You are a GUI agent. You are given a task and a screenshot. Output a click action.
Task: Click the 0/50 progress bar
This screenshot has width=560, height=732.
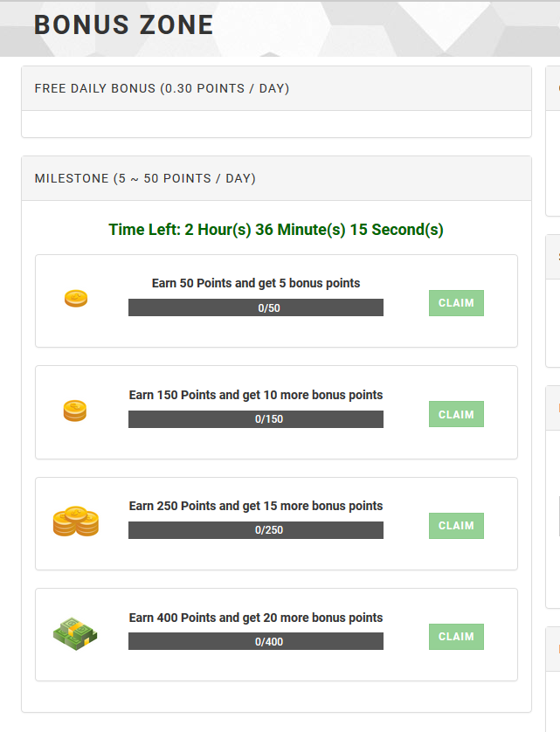(x=256, y=307)
